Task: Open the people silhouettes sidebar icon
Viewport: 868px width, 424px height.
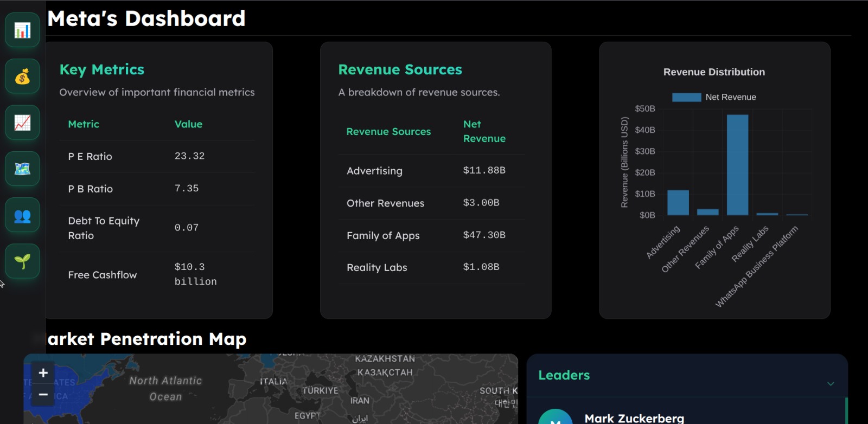Action: coord(22,215)
